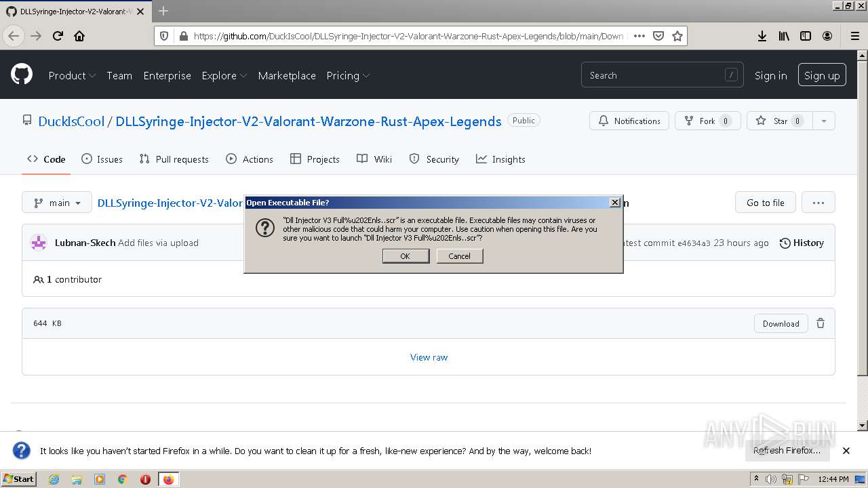This screenshot has width=868, height=488.
Task: Click the Refresh Firefox button
Action: 787,451
